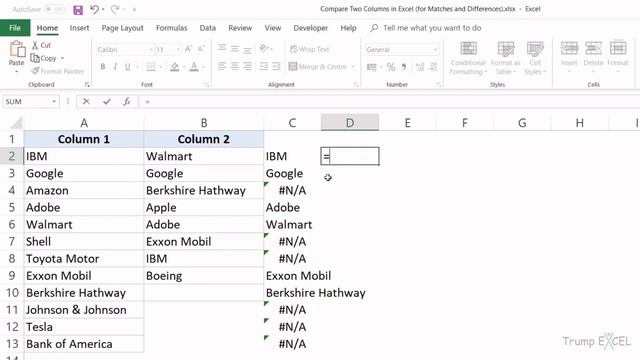This screenshot has height=360, width=640.
Task: Open the Paste options arrow below Paste
Action: pos(16,72)
